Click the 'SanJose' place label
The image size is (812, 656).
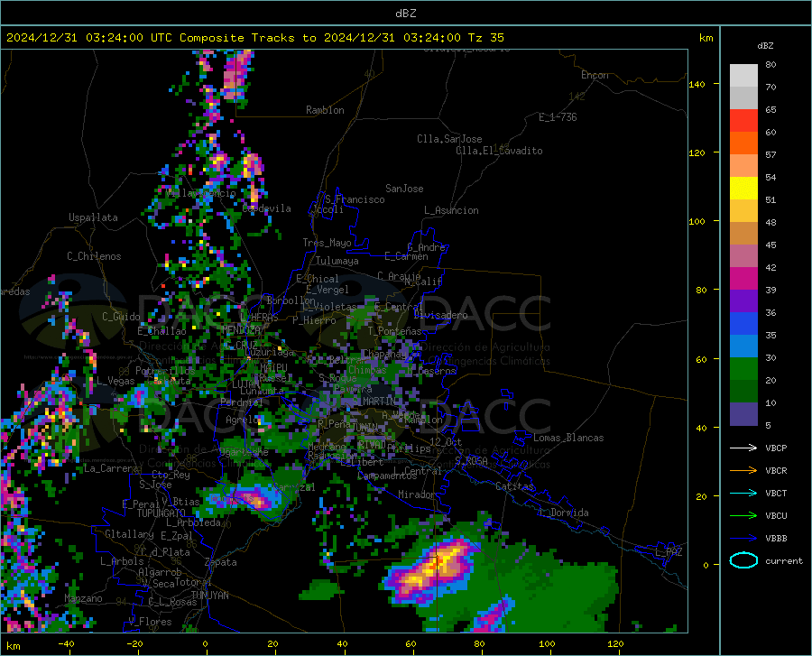tap(404, 189)
